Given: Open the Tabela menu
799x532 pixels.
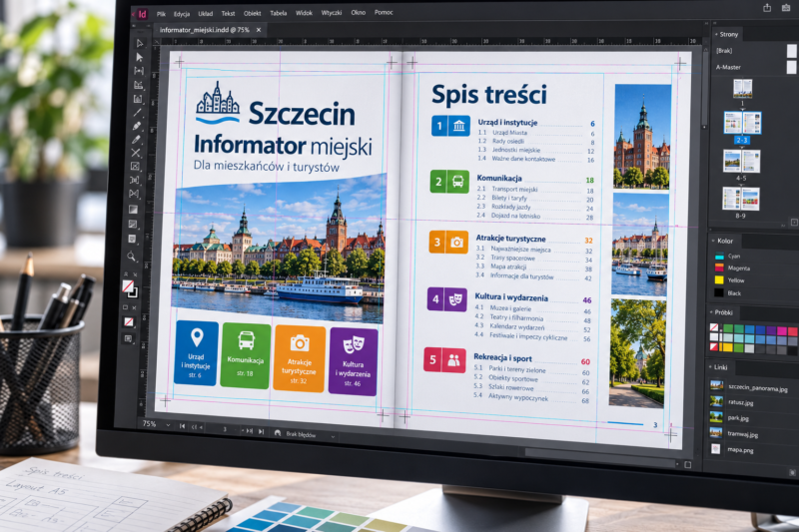Looking at the screenshot, I should (x=279, y=13).
